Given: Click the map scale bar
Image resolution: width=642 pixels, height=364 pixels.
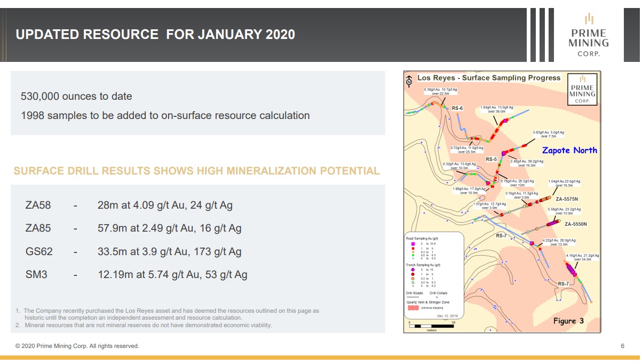Looking at the screenshot, I should pos(432,326).
